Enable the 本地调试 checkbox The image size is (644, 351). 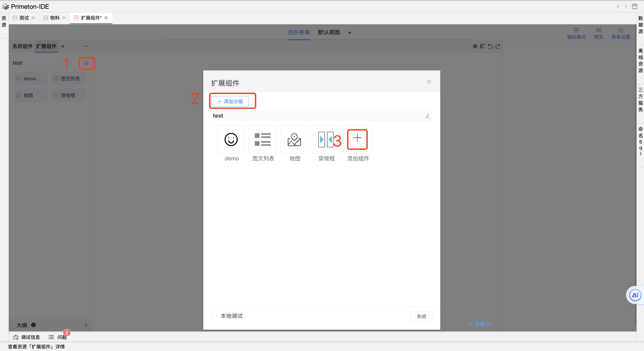214,316
